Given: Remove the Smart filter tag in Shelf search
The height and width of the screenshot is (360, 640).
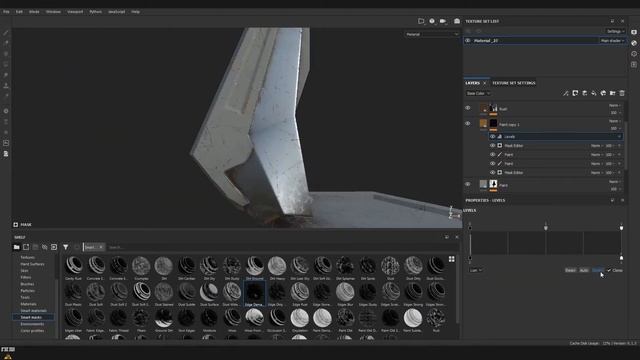Looking at the screenshot, I should (x=101, y=247).
